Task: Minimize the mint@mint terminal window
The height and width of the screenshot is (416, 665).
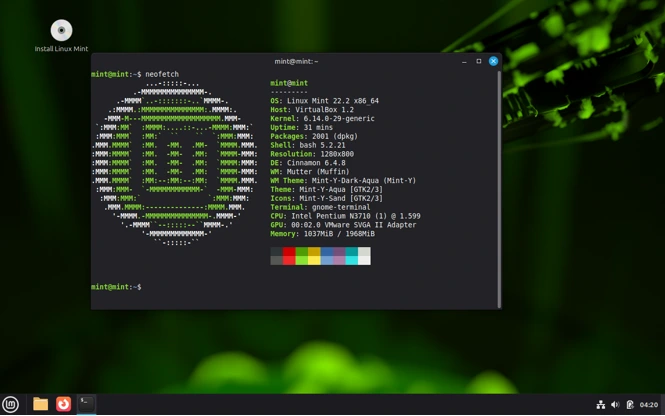Action: (464, 61)
